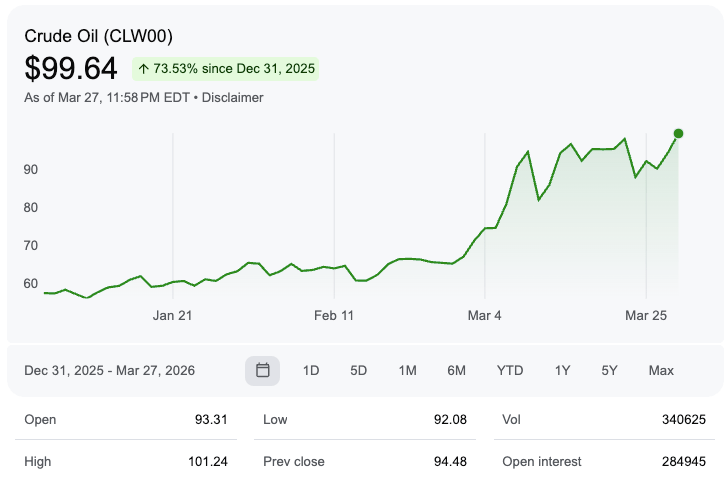Switch to the 5D time range
Screen dimensions: 726x489
pyautogui.click(x=359, y=370)
